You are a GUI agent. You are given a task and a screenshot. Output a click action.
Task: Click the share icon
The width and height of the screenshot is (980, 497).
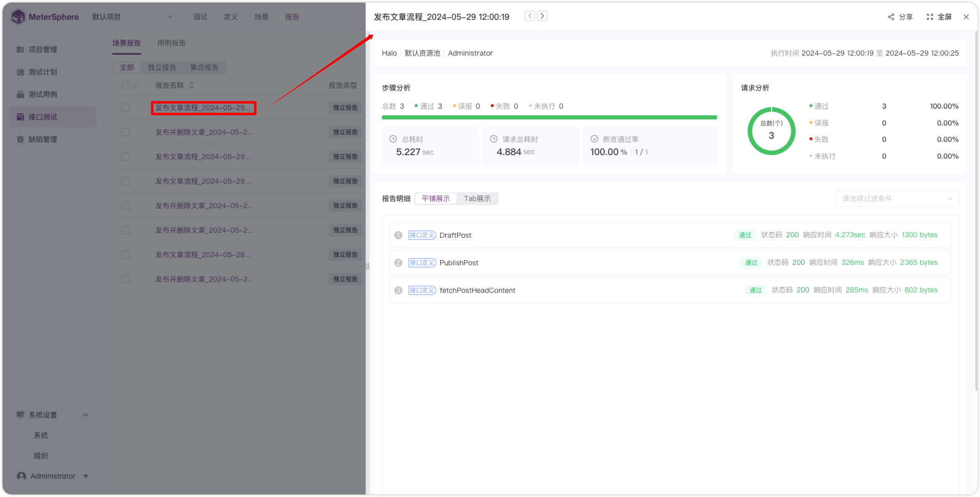(x=891, y=17)
